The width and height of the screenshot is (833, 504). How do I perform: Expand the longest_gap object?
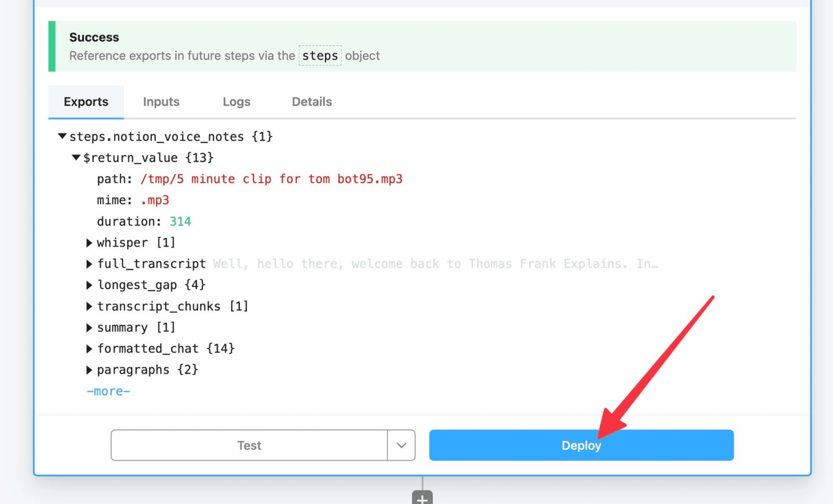pyautogui.click(x=90, y=285)
